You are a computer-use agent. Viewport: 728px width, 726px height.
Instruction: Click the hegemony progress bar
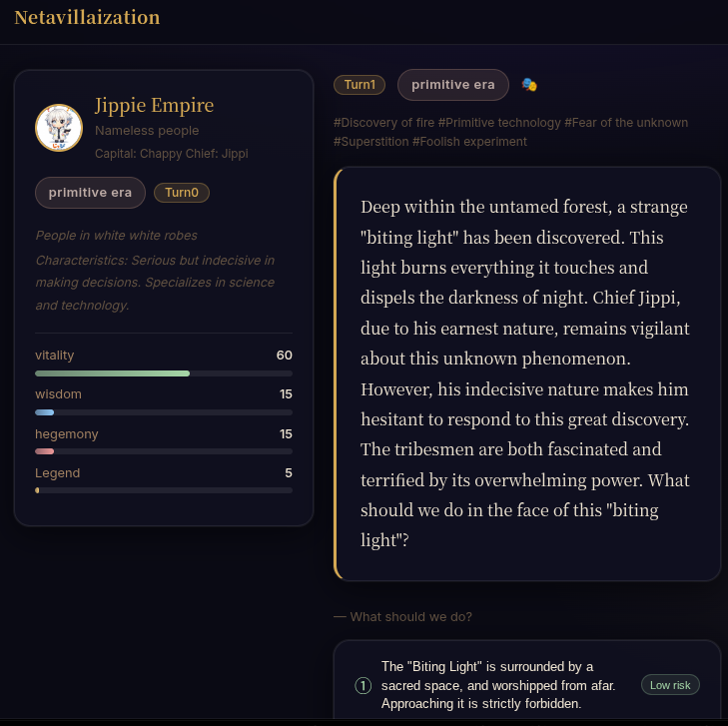[x=164, y=451]
